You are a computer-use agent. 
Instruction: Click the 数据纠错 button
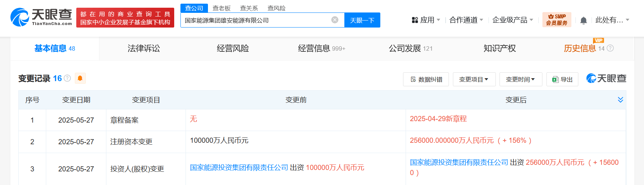(x=426, y=79)
